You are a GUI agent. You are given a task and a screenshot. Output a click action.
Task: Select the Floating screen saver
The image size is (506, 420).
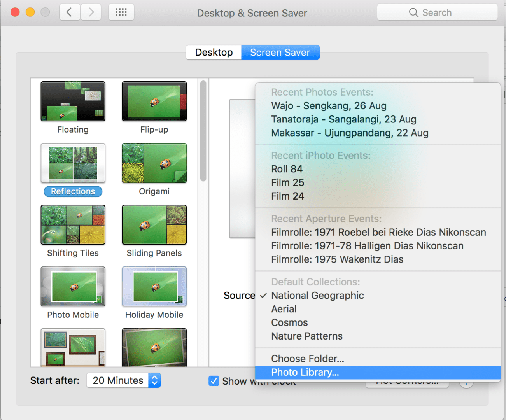click(73, 101)
